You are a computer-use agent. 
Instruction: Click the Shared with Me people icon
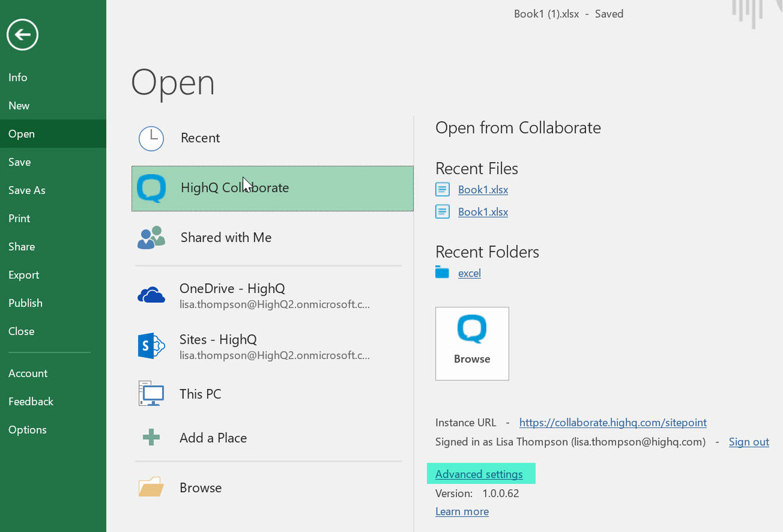(x=151, y=237)
